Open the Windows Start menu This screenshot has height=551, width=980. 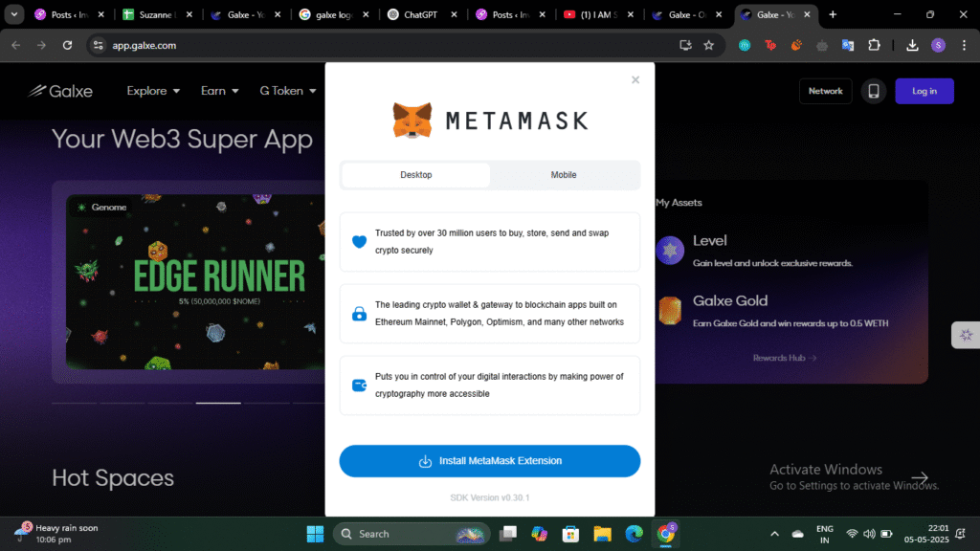(x=315, y=534)
